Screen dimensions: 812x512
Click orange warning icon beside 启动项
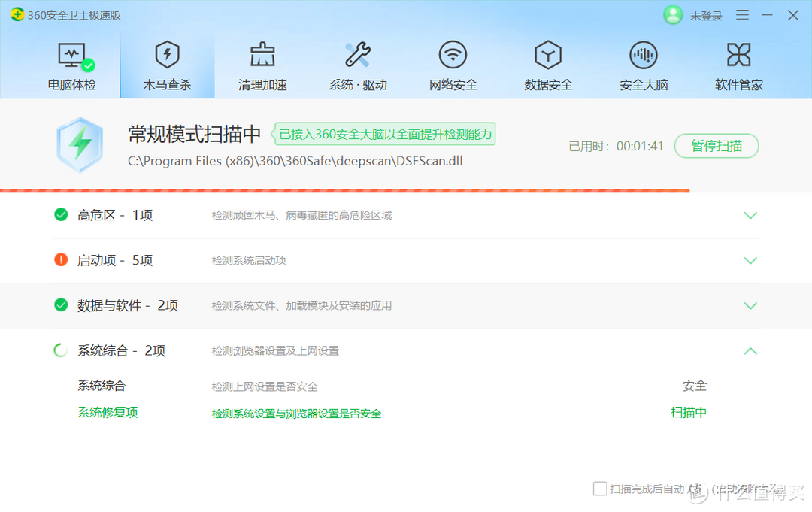(x=61, y=259)
